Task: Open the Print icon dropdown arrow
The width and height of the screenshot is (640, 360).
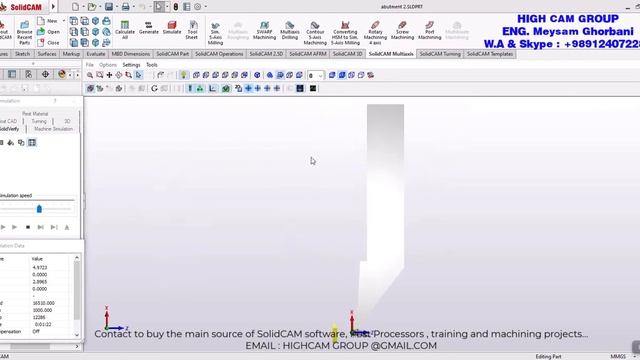Action: (x=133, y=7)
